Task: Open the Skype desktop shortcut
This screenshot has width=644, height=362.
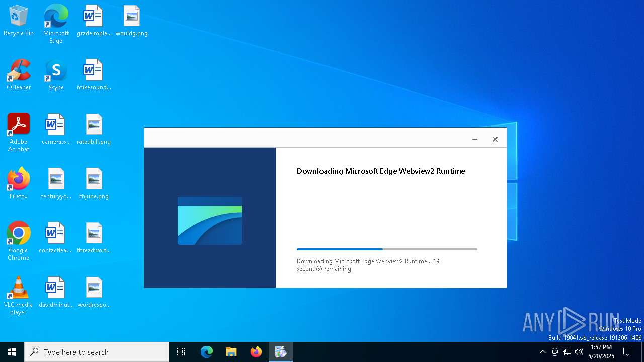Action: point(56,75)
